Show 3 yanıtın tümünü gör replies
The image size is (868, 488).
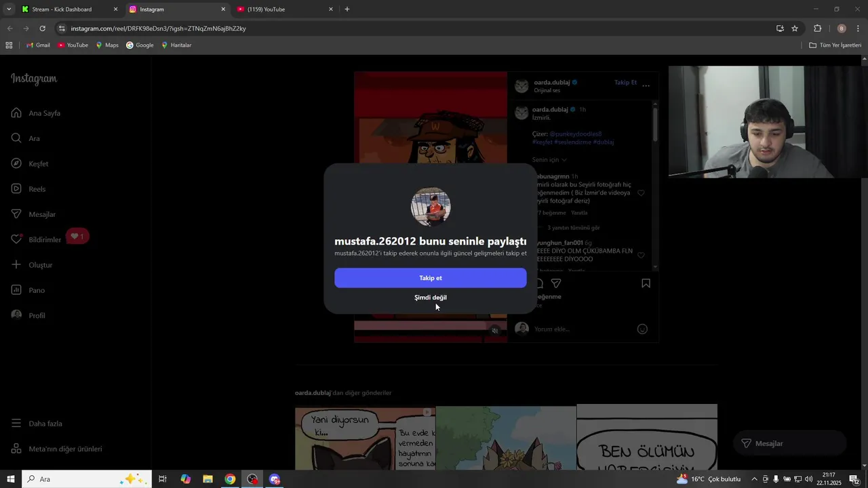point(573,228)
